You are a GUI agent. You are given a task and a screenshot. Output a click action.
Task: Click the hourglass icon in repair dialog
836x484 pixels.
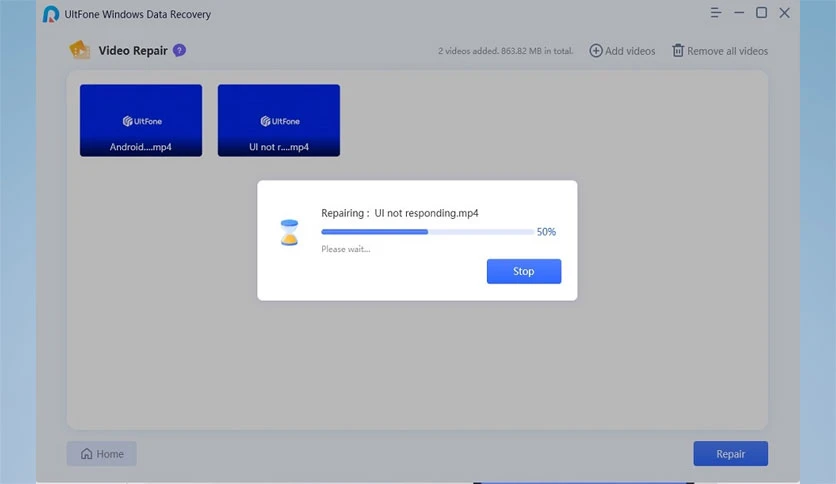click(290, 232)
